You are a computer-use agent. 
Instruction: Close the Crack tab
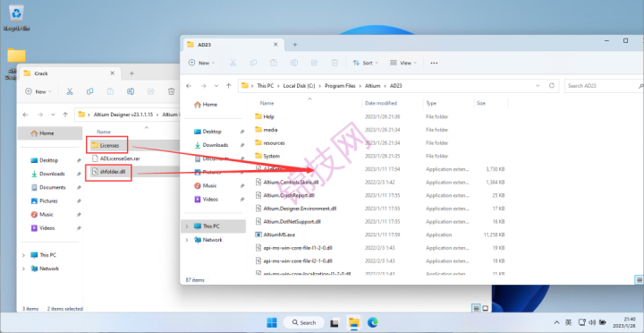(113, 73)
